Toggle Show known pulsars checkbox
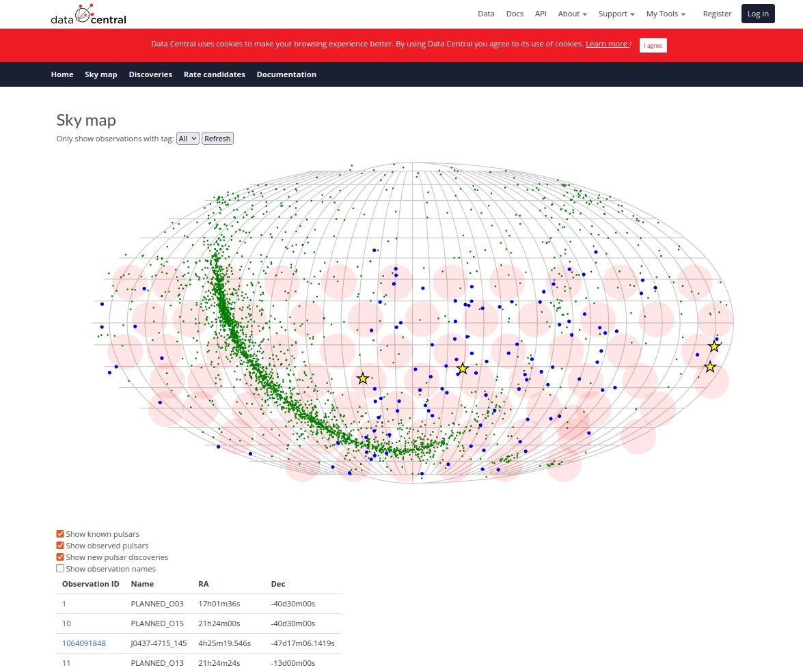This screenshot has width=803, height=672. pyautogui.click(x=60, y=534)
